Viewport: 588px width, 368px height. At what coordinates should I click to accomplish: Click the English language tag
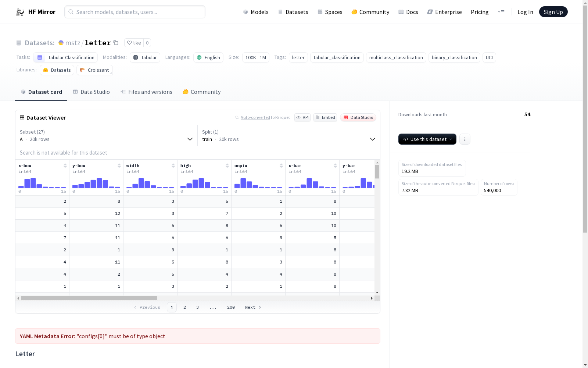[x=208, y=57]
